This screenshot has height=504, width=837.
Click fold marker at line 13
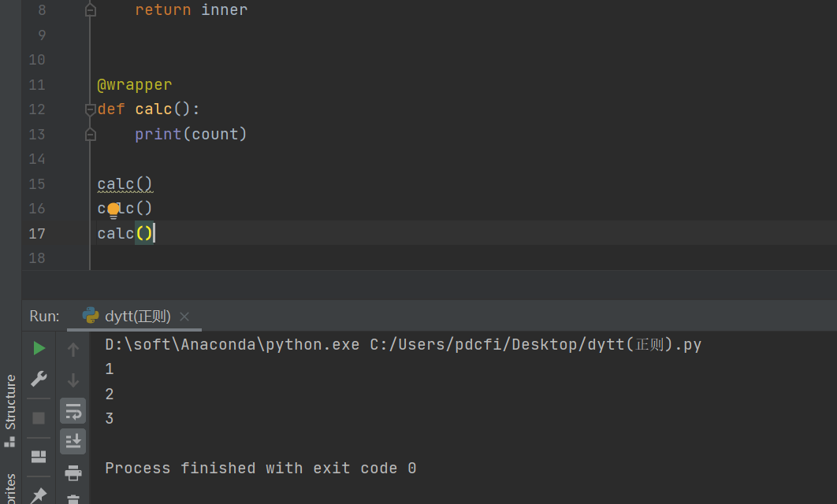coord(90,135)
